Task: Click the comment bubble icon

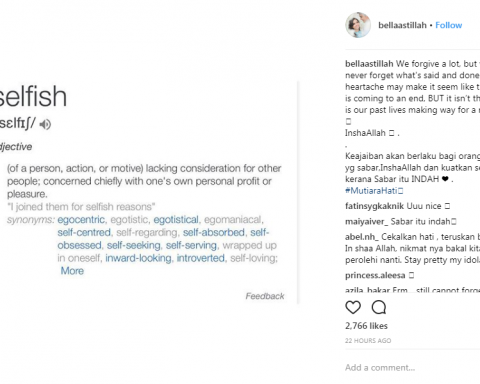Action: click(379, 307)
